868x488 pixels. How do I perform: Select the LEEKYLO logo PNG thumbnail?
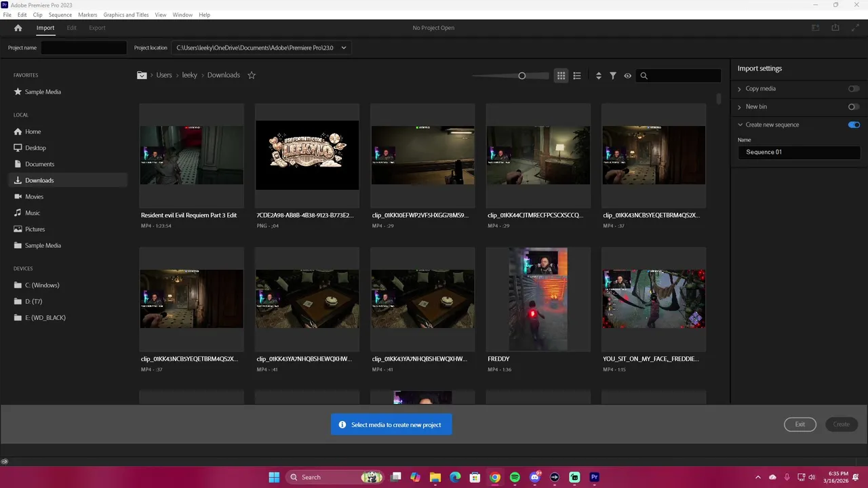click(307, 155)
